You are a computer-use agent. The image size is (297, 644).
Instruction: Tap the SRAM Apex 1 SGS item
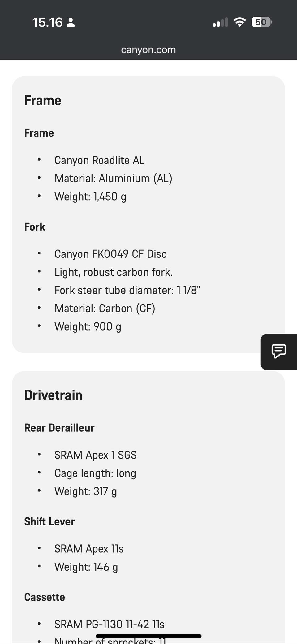click(95, 455)
